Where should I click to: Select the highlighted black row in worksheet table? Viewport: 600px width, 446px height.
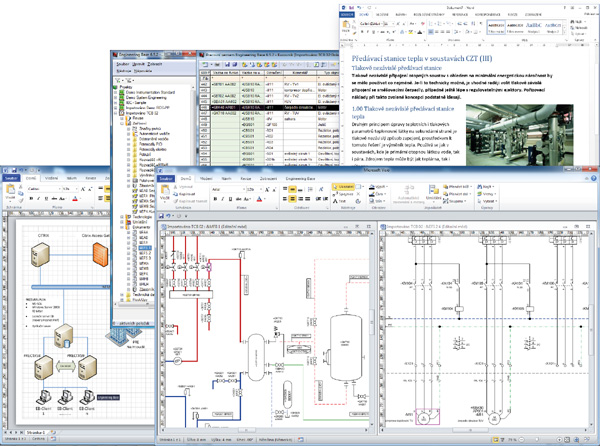pos(269,107)
